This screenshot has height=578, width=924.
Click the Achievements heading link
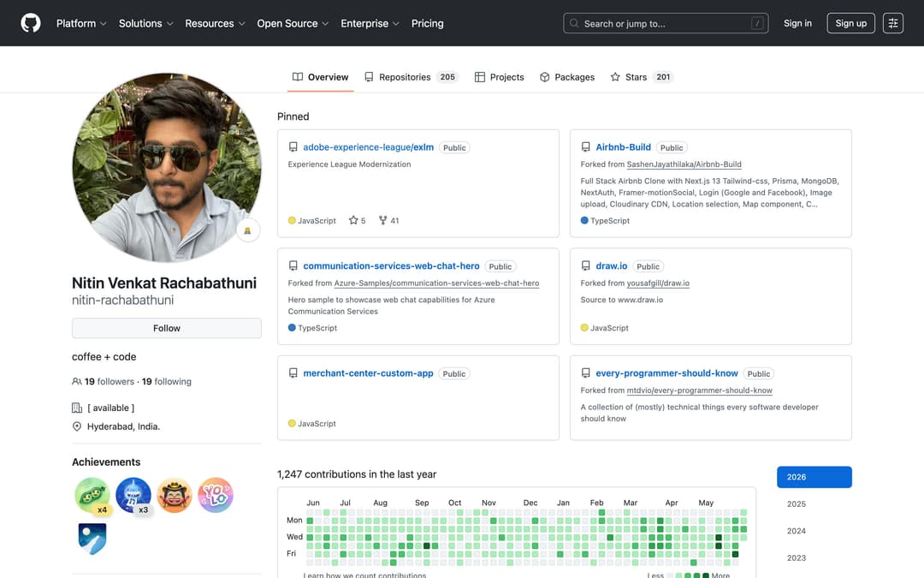[106, 462]
